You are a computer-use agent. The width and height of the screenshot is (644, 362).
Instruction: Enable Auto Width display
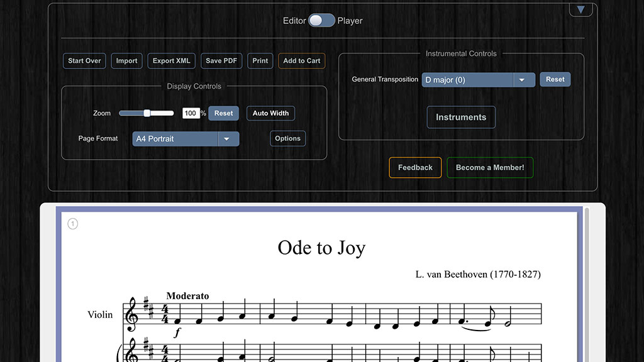pos(270,113)
